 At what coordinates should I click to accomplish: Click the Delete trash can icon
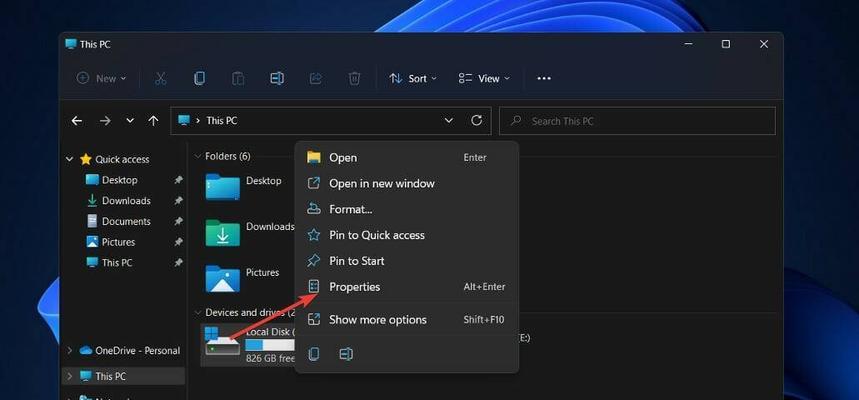point(354,78)
